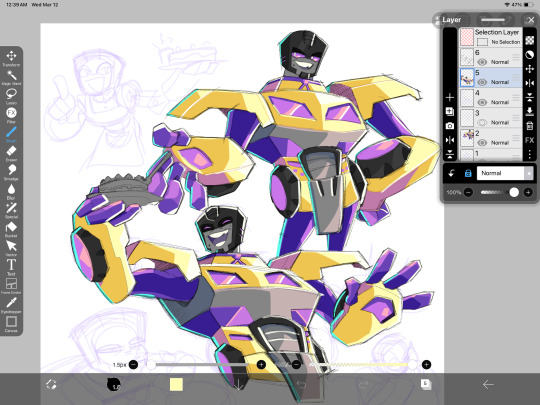Click the brush thickness slider handle
Screen dimensions: 540x405
[x=152, y=364]
